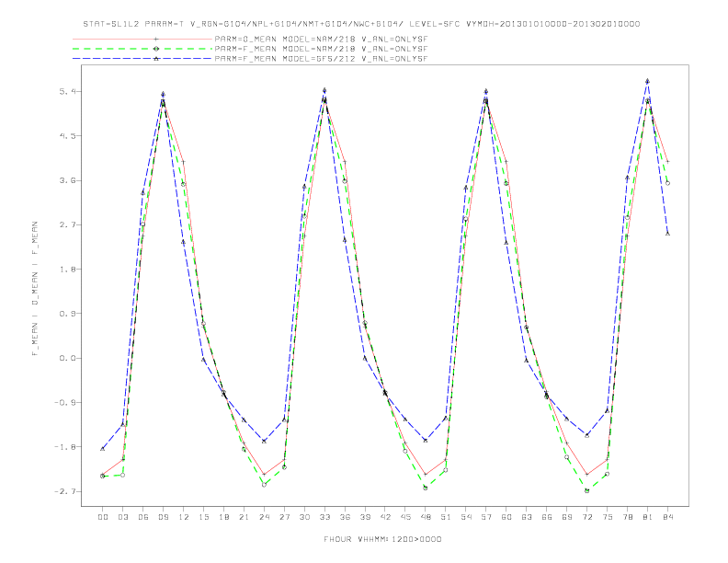Click the x-axis tick label 30
This screenshot has height=563, width=728.
point(304,517)
